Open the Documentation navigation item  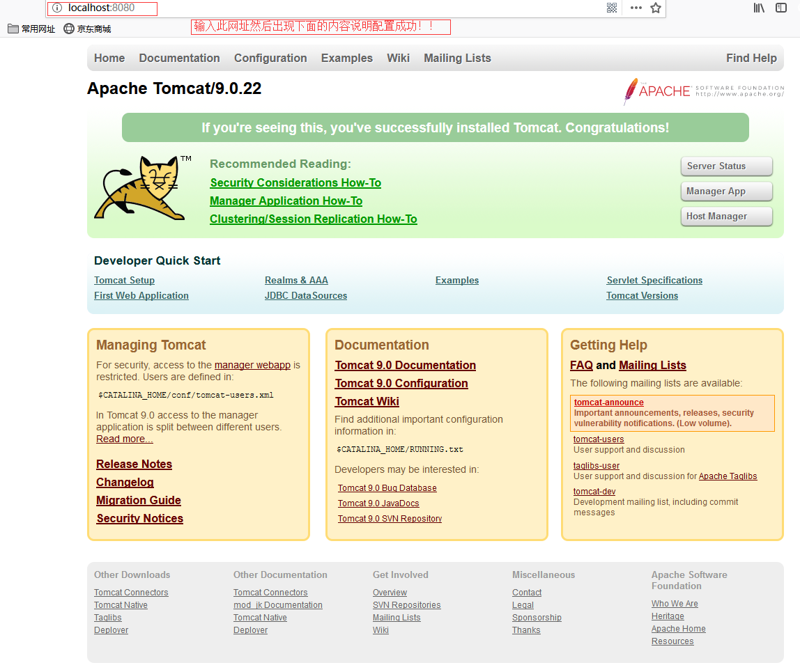(179, 58)
